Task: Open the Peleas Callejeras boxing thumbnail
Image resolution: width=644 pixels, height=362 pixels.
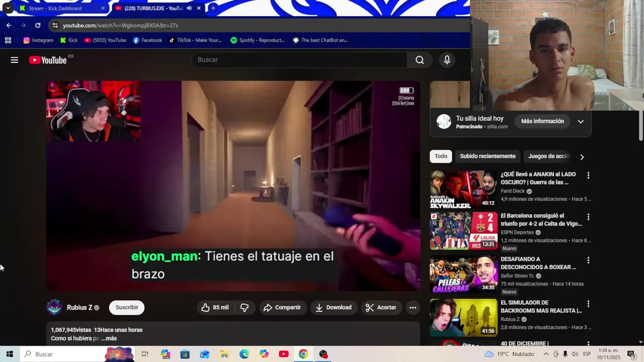Action: [463, 274]
